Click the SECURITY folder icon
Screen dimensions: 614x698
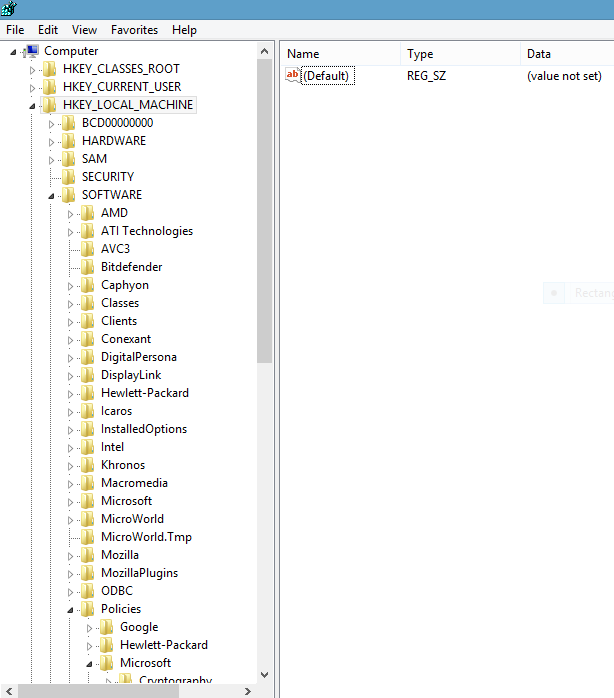(68, 177)
